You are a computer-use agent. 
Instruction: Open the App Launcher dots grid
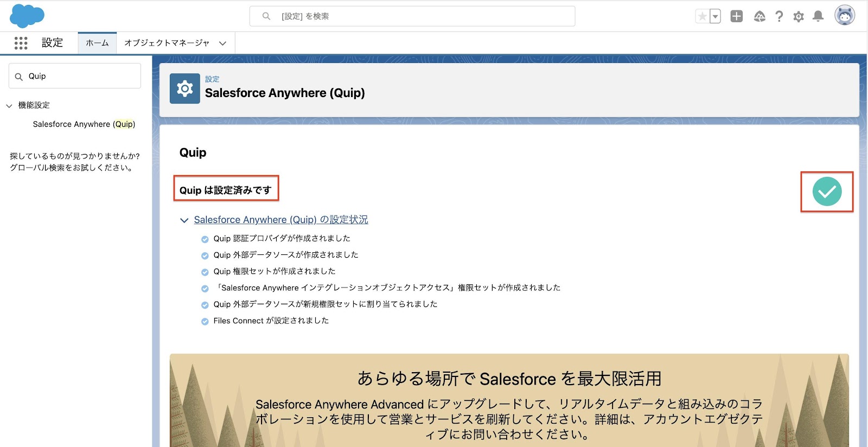pos(21,43)
